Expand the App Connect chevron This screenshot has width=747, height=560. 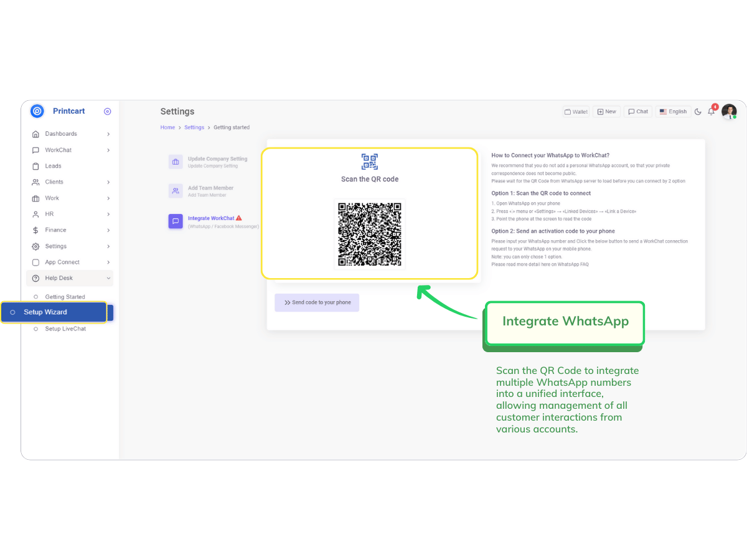coord(108,263)
